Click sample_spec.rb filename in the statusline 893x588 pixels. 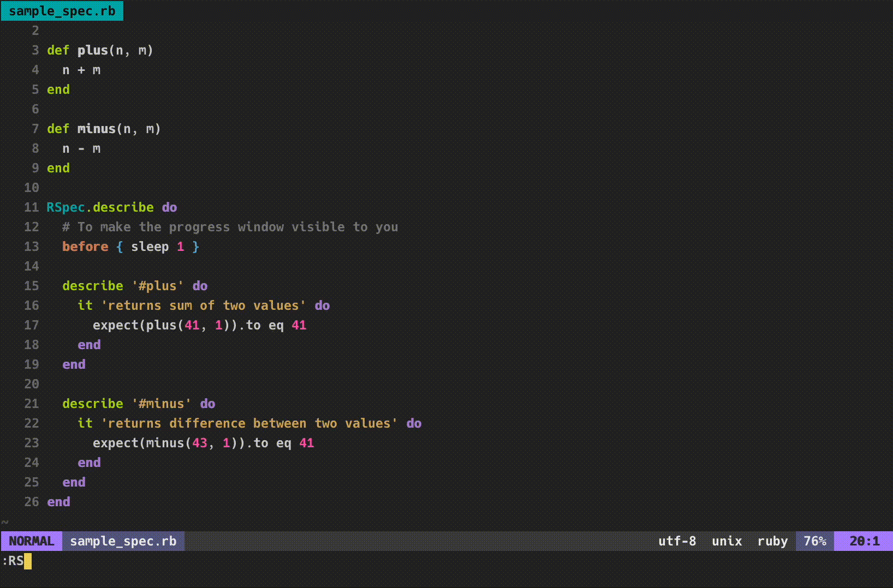pos(123,541)
